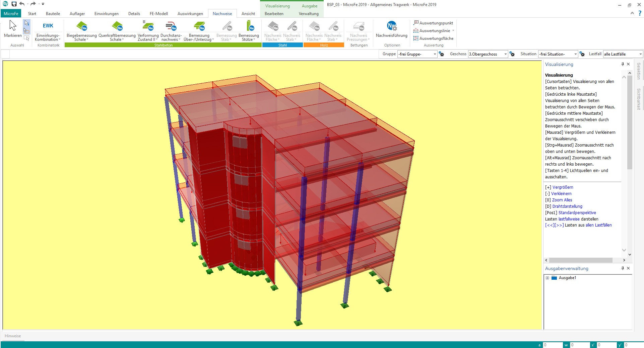Click the Save icon in the quick access toolbar
This screenshot has width=644, height=348.
click(14, 4)
